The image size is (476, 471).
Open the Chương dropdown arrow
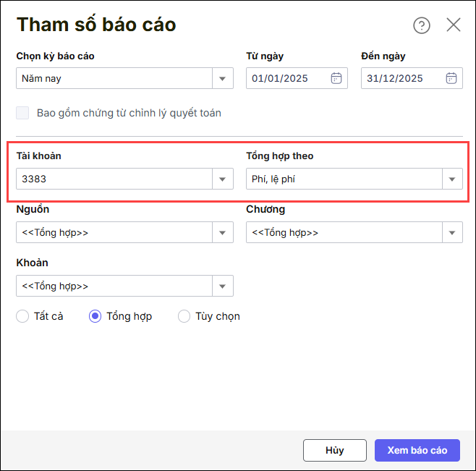452,232
